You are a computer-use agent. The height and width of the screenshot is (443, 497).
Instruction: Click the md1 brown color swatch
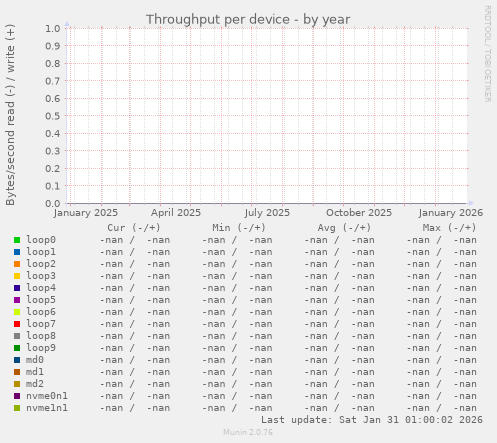(17, 372)
